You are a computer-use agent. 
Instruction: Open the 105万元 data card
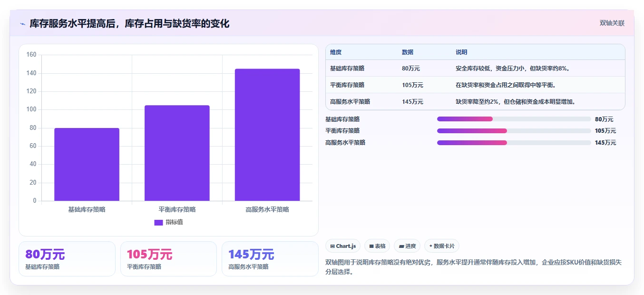tap(168, 259)
